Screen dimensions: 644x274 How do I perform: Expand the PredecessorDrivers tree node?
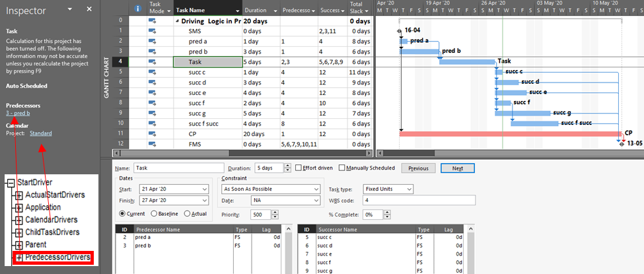click(x=18, y=257)
